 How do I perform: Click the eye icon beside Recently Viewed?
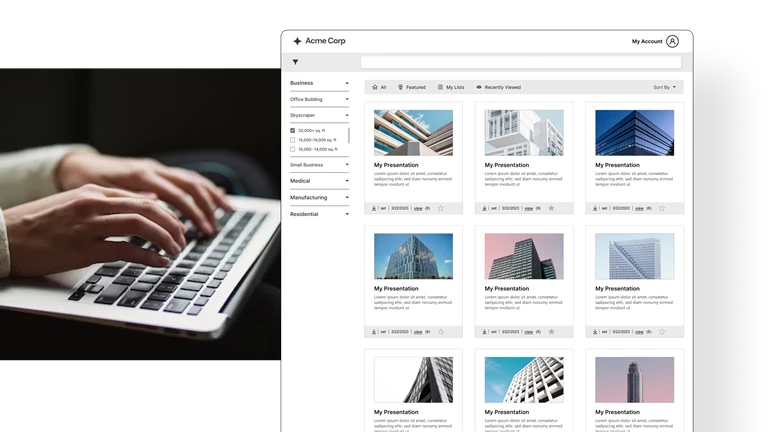(479, 87)
